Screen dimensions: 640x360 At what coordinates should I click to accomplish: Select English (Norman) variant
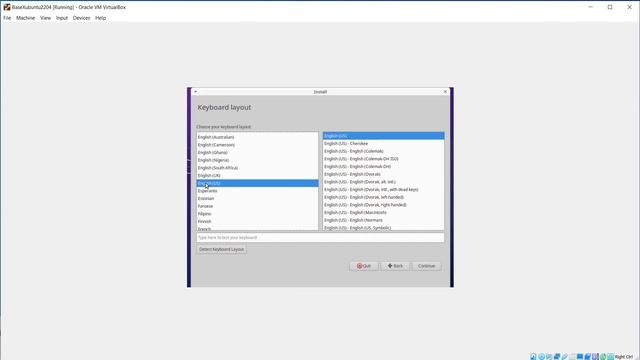coord(383,220)
